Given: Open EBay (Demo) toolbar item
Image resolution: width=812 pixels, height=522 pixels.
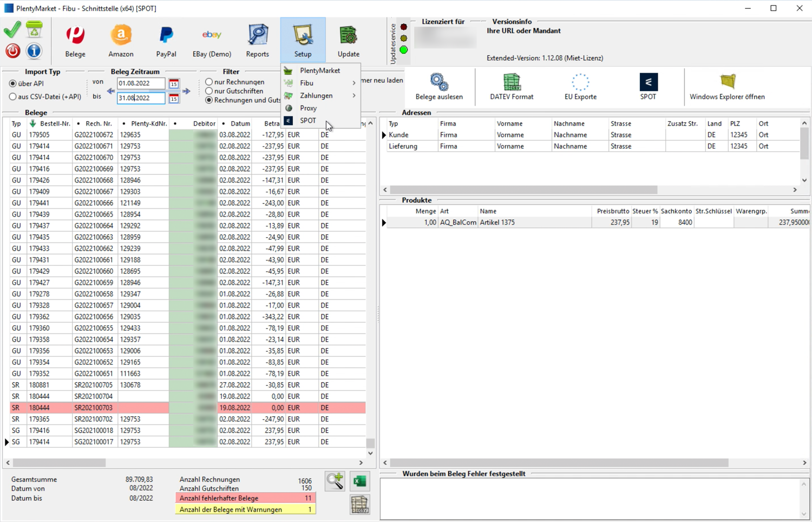Looking at the screenshot, I should tap(212, 41).
